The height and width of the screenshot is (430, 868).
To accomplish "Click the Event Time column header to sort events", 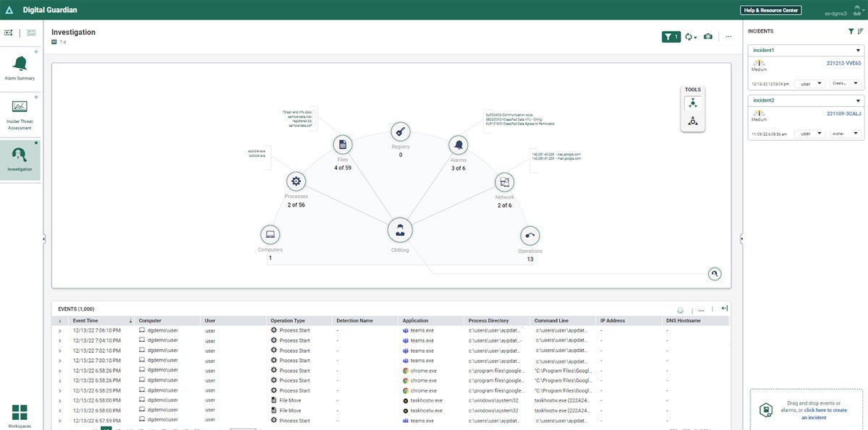I will point(88,320).
